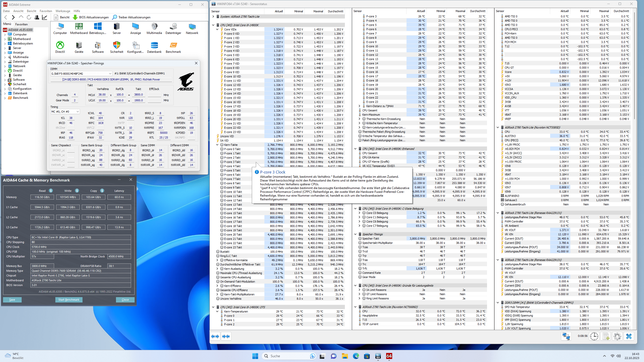Open HWiNFO settings gear icon
The image size is (644, 362).
[617, 336]
